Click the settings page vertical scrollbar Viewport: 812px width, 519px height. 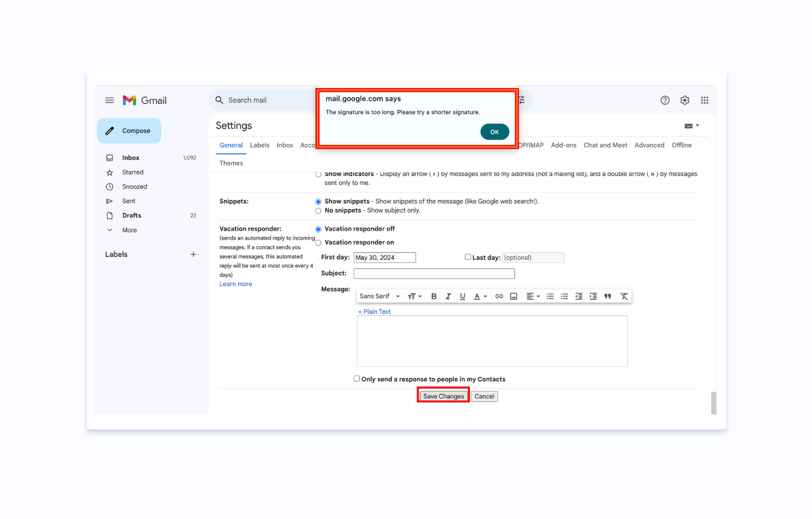[714, 403]
